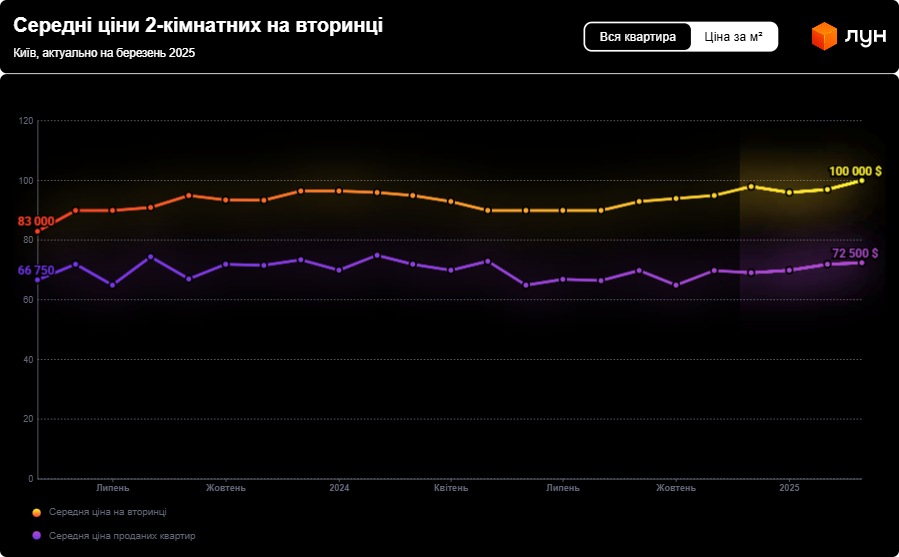The height and width of the screenshot is (557, 899).
Task: Select the final yellow data point
Action: (862, 180)
